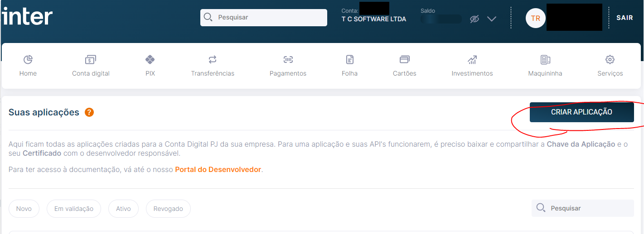This screenshot has height=234, width=644.
Task: Filter applications by Ativo
Action: click(x=123, y=209)
